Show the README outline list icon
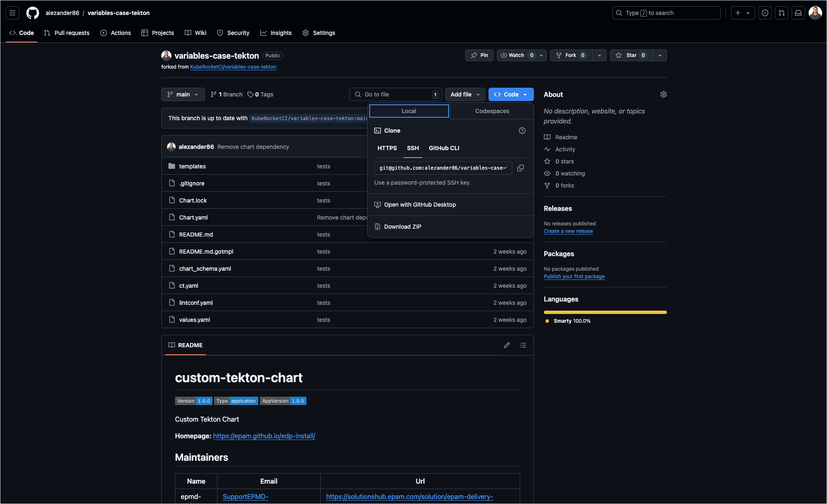 [523, 345]
